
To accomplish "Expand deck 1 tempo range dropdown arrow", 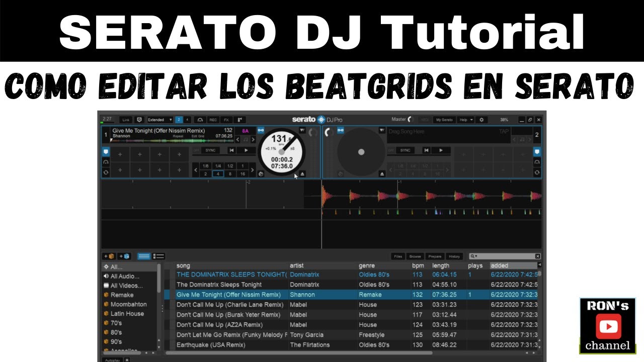I will click(x=302, y=130).
